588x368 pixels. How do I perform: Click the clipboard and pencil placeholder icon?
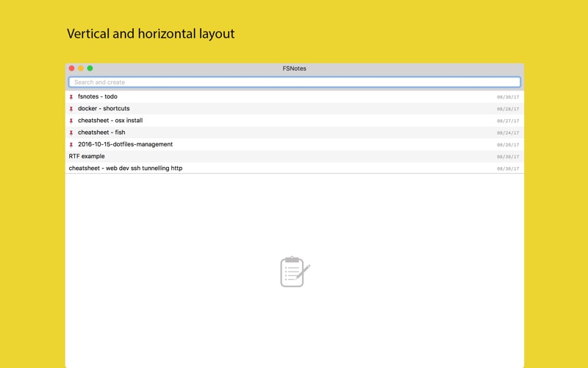295,272
